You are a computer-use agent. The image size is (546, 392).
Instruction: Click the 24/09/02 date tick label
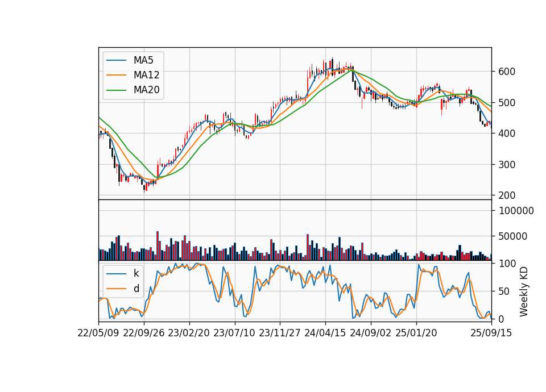coord(370,333)
